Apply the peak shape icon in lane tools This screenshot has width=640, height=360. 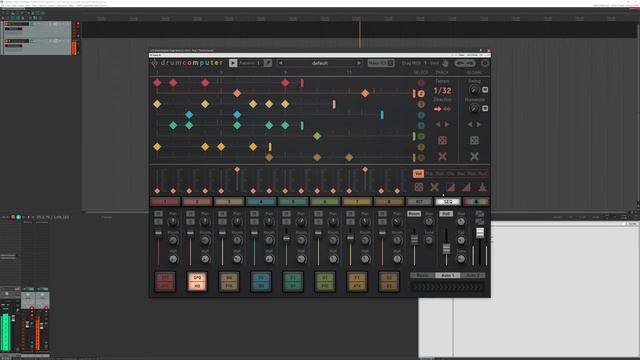click(482, 187)
